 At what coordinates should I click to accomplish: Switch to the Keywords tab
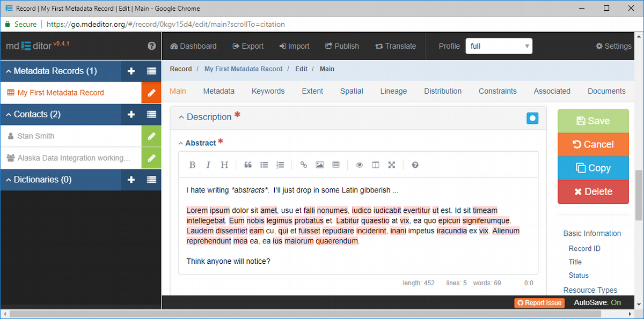tap(268, 91)
